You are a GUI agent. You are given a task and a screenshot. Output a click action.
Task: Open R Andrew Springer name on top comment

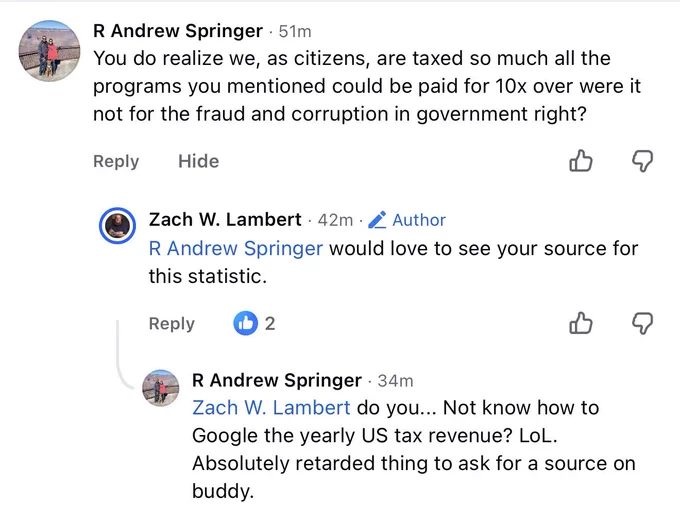point(178,31)
